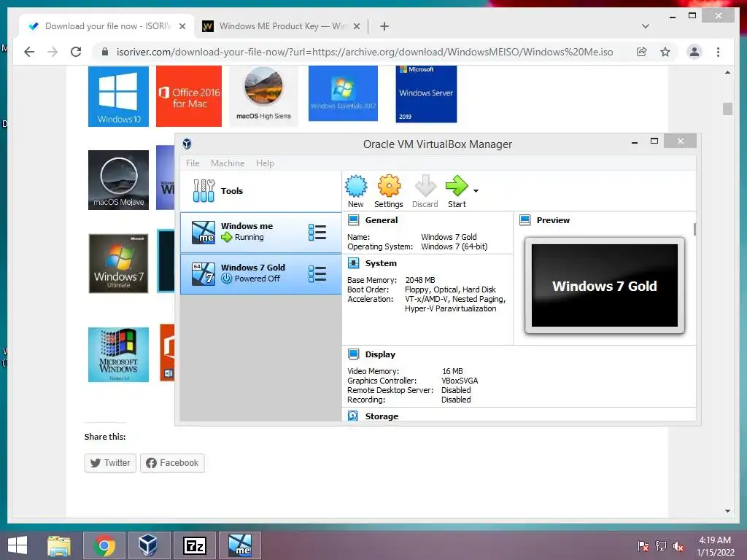
Task: Close the Windows ME Product Key tab
Action: click(356, 26)
